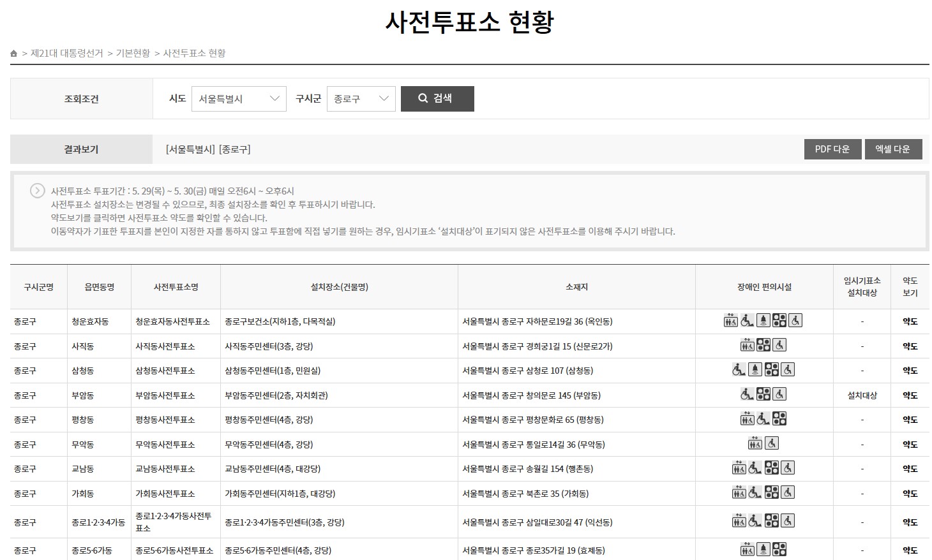Click the 엑셀 다운 button
The width and height of the screenshot is (932, 560).
[x=893, y=149]
